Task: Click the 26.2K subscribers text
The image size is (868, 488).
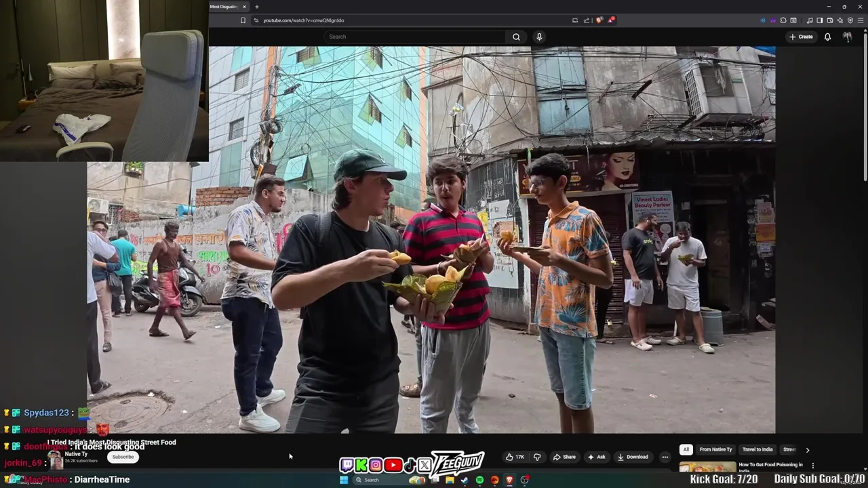Action: click(x=81, y=461)
